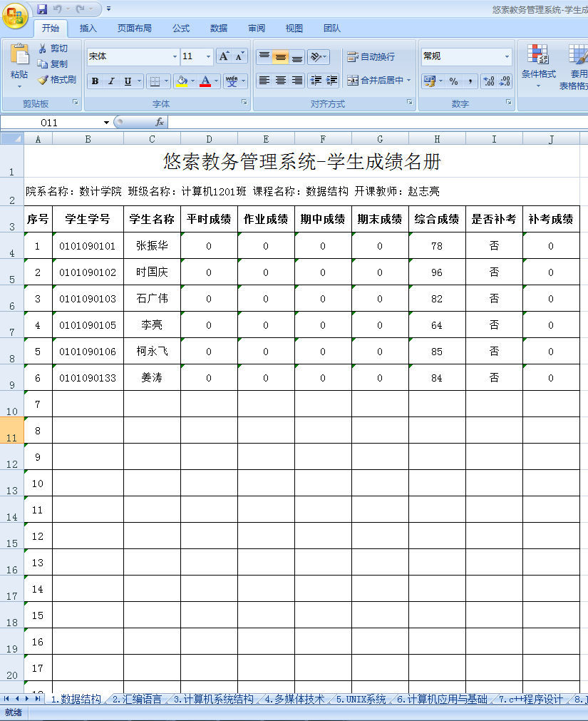Select all cells with the corner button
Viewport: 588px width, 721px height.
point(12,139)
